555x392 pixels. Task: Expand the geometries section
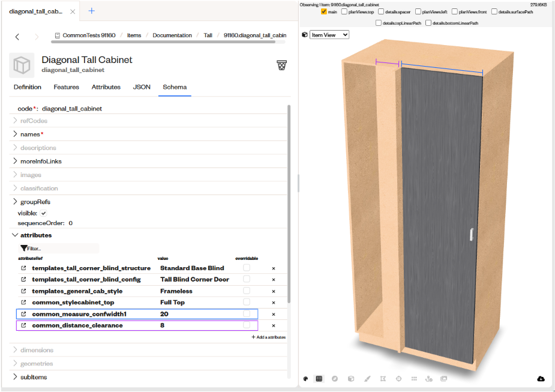[15, 363]
